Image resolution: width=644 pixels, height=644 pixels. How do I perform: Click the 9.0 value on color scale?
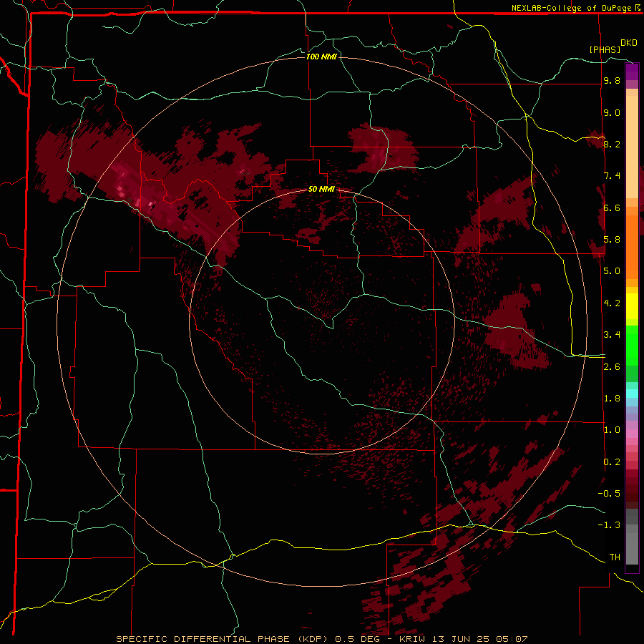612,112
